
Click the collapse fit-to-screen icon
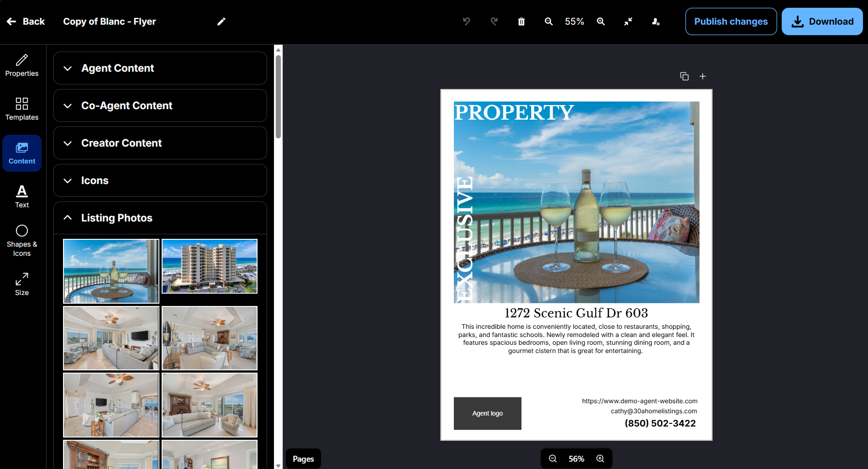pos(628,21)
